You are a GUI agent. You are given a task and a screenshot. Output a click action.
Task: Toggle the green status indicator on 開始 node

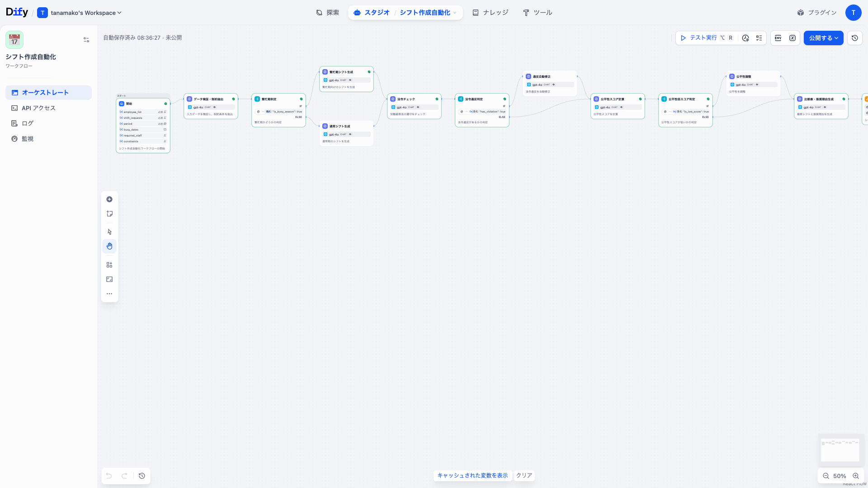click(165, 103)
